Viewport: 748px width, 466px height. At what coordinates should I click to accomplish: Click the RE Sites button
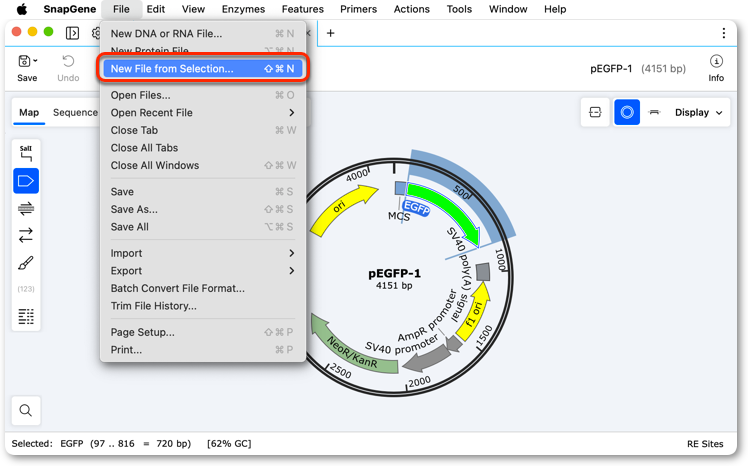(705, 444)
